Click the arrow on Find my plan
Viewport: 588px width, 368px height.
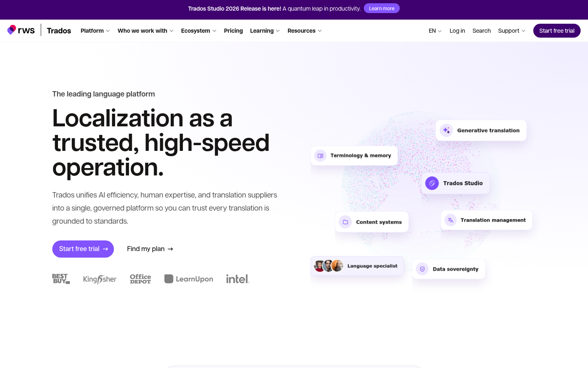[x=170, y=249]
